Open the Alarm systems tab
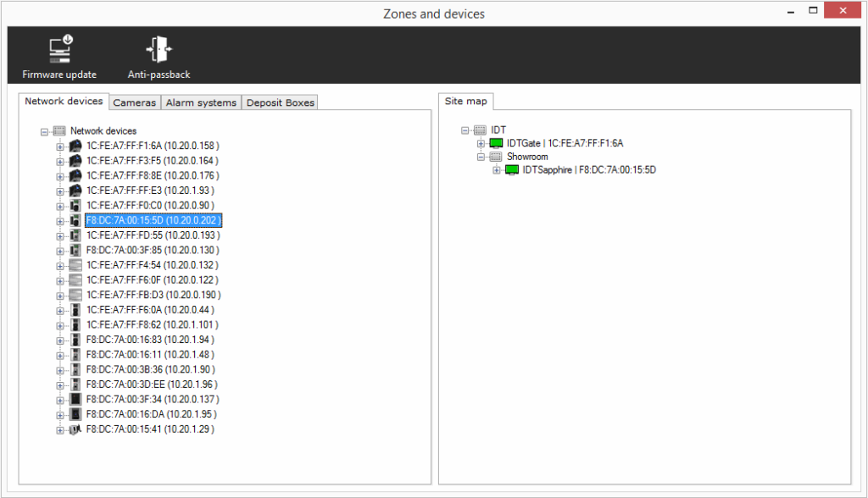 coord(201,102)
